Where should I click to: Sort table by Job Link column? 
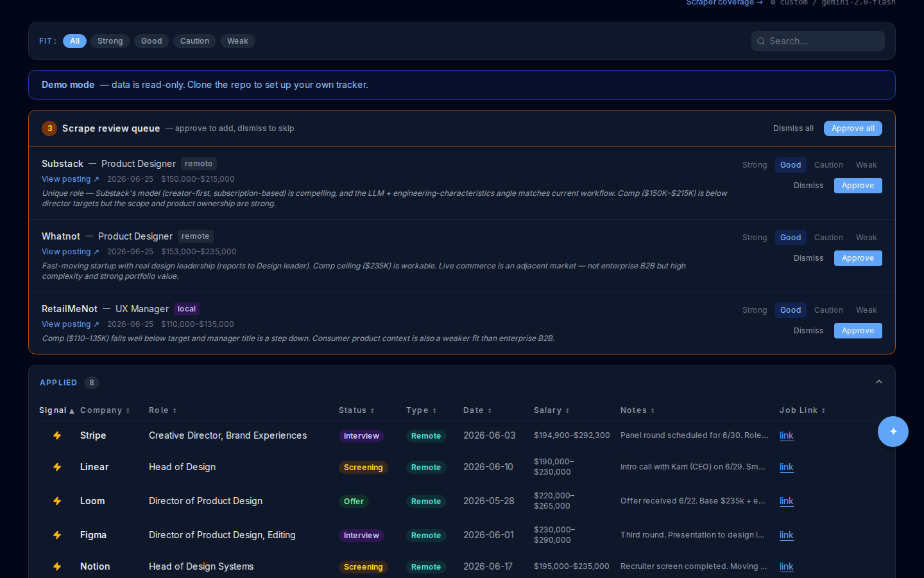click(x=803, y=410)
